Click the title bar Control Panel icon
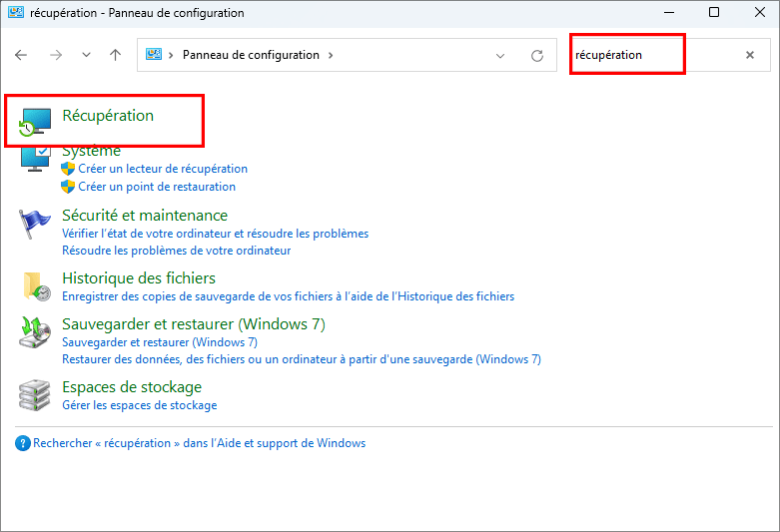The image size is (780, 532). click(16, 12)
